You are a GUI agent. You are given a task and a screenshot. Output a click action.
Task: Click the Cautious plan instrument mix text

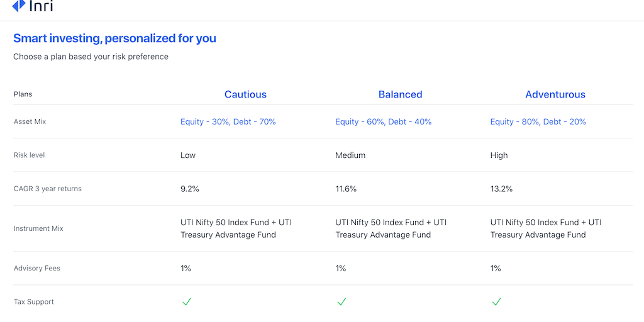[236, 228]
